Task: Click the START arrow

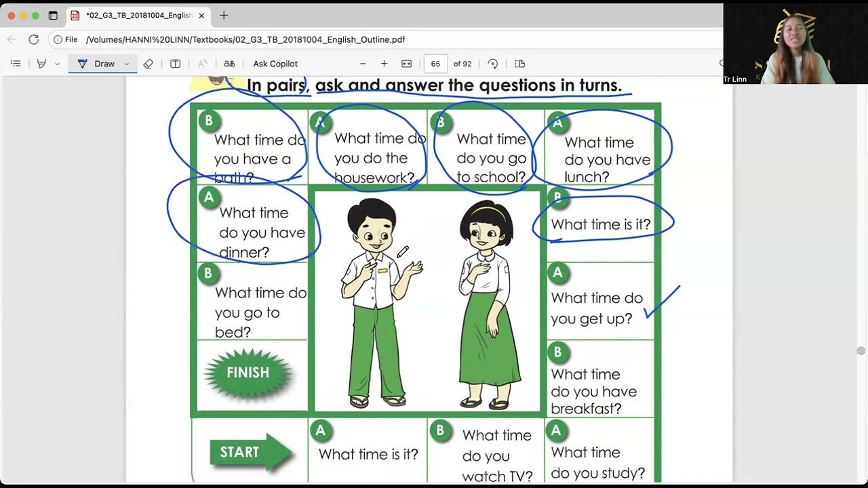Action: tap(250, 452)
